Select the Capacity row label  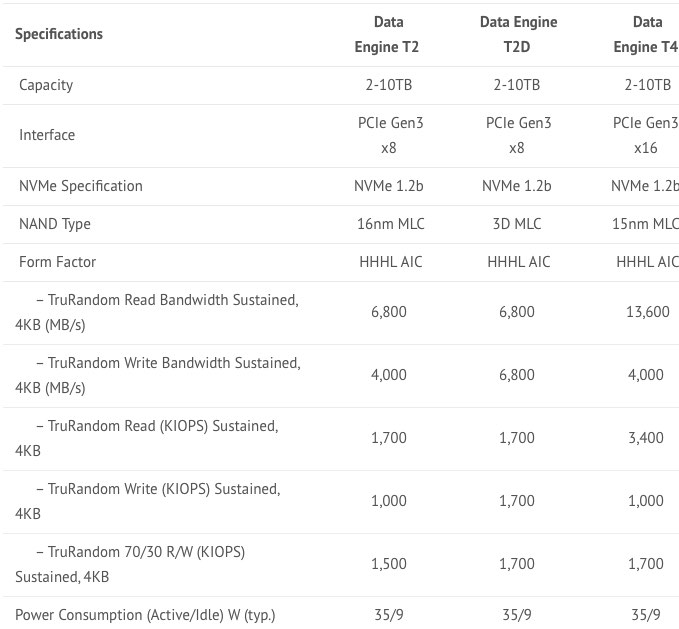point(46,85)
